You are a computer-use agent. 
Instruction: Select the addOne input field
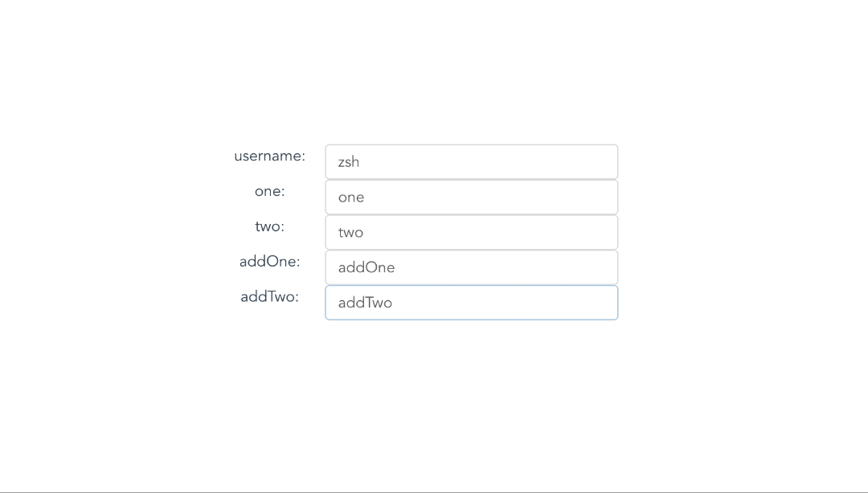(x=471, y=267)
